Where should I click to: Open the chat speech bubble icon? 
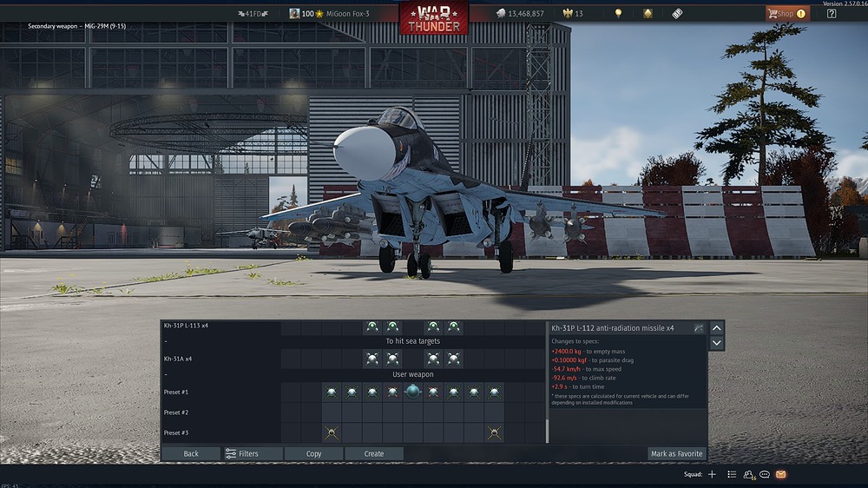(765, 474)
